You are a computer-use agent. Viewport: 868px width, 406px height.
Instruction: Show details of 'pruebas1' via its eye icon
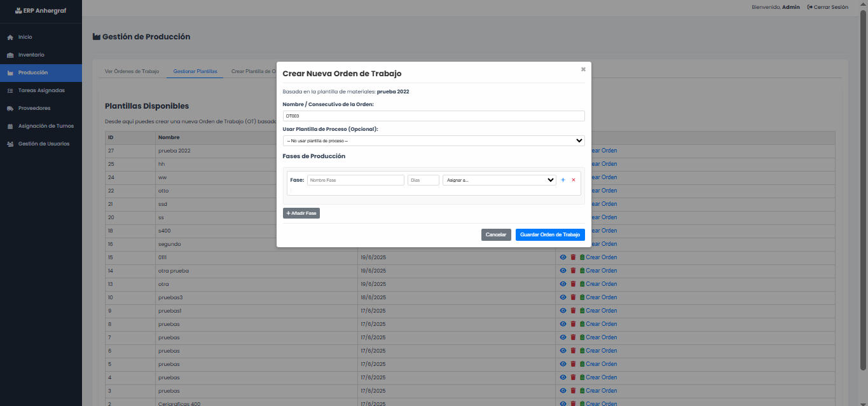pyautogui.click(x=563, y=311)
